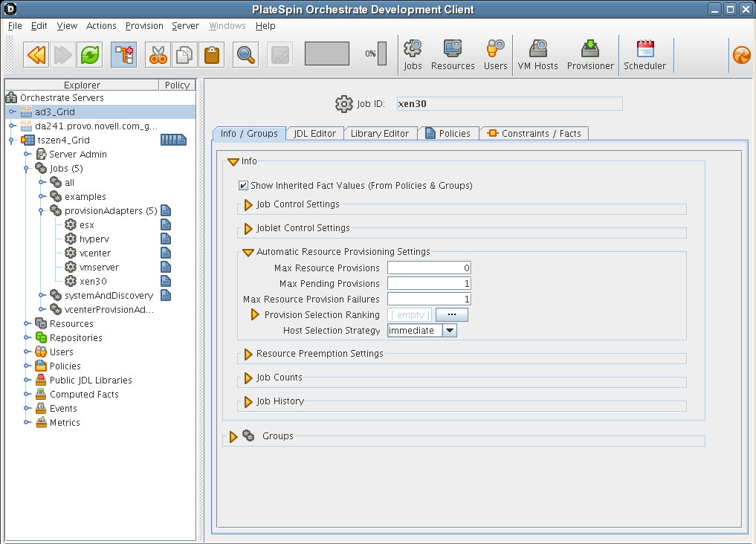Image resolution: width=756 pixels, height=544 pixels.
Task: Click the policy icon beside esx
Action: point(166,224)
